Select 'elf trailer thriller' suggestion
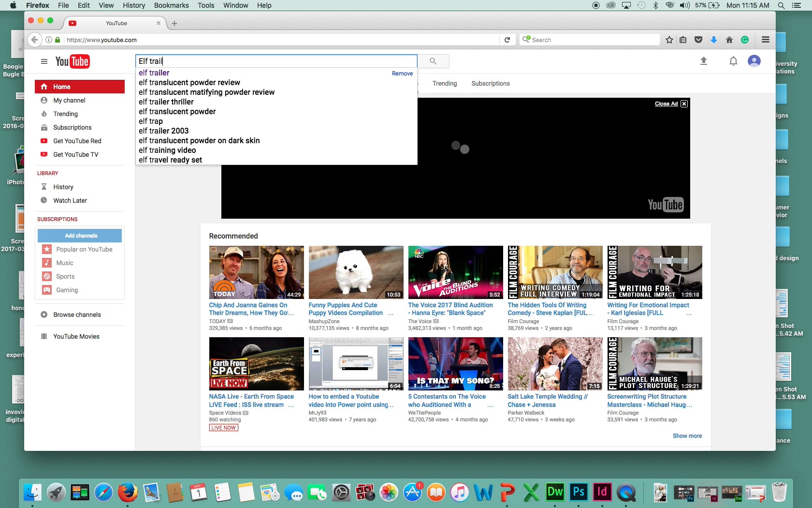 [276, 102]
